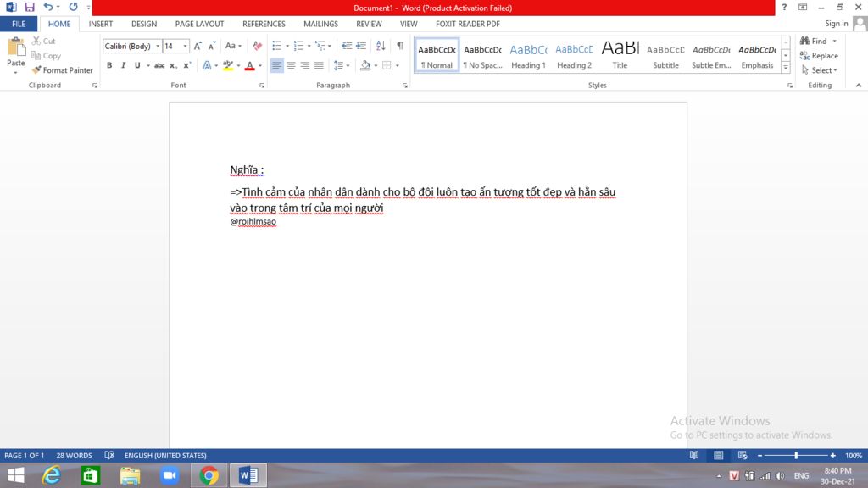The image size is (868, 488).
Task: Apply the Heading 1 style
Action: 528,55
